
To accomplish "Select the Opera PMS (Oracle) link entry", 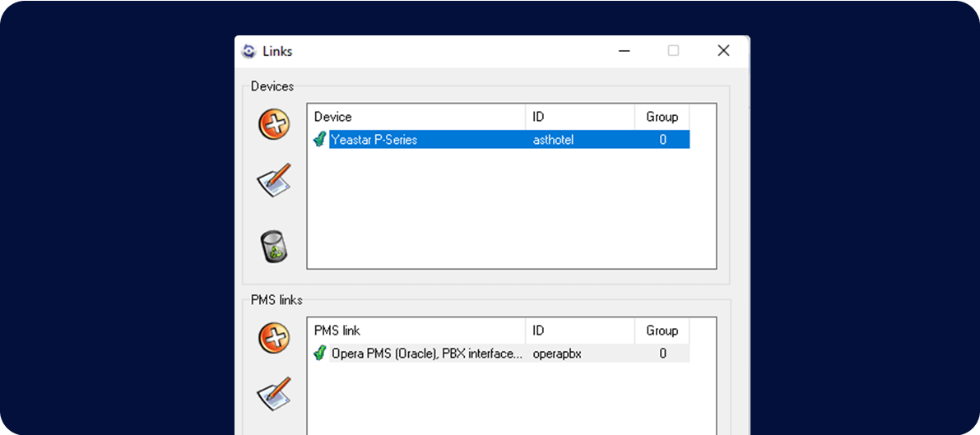I will click(426, 354).
